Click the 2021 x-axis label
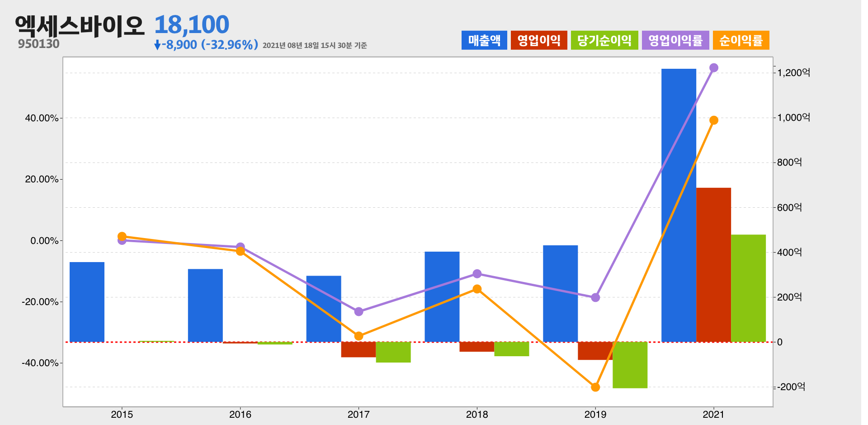The height and width of the screenshot is (425, 868). pos(713,414)
